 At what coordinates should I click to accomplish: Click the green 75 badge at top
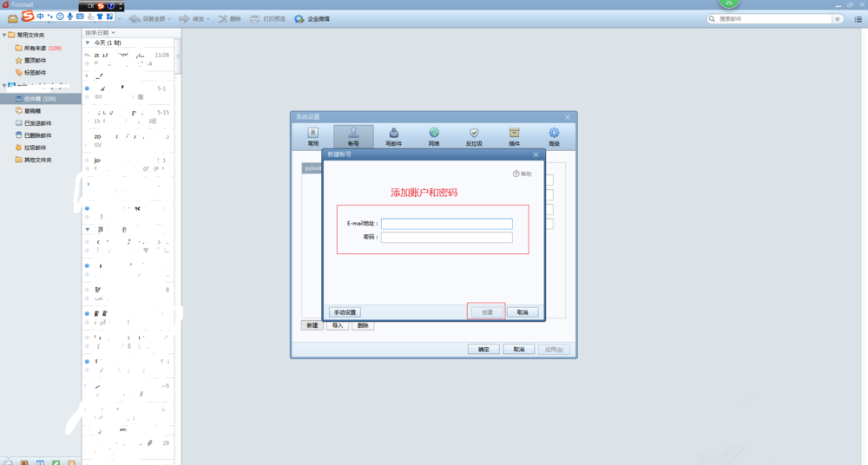tap(728, 3)
